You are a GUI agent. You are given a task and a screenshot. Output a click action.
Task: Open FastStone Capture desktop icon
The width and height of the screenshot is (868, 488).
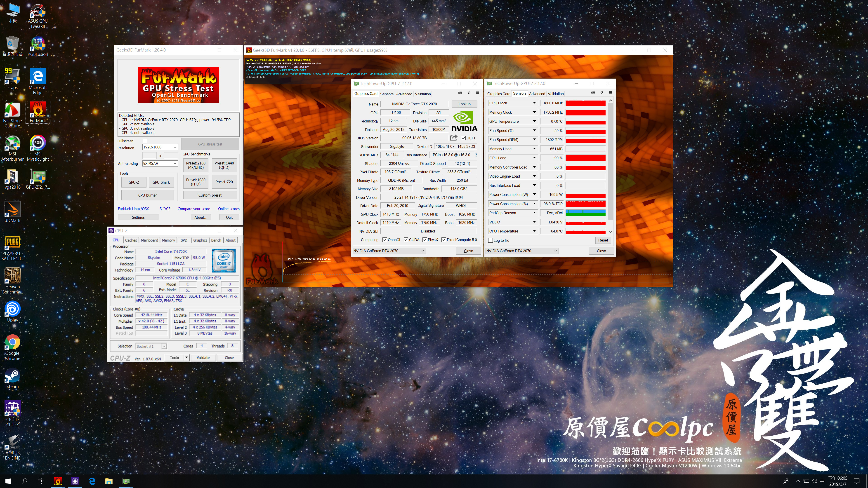12,115
